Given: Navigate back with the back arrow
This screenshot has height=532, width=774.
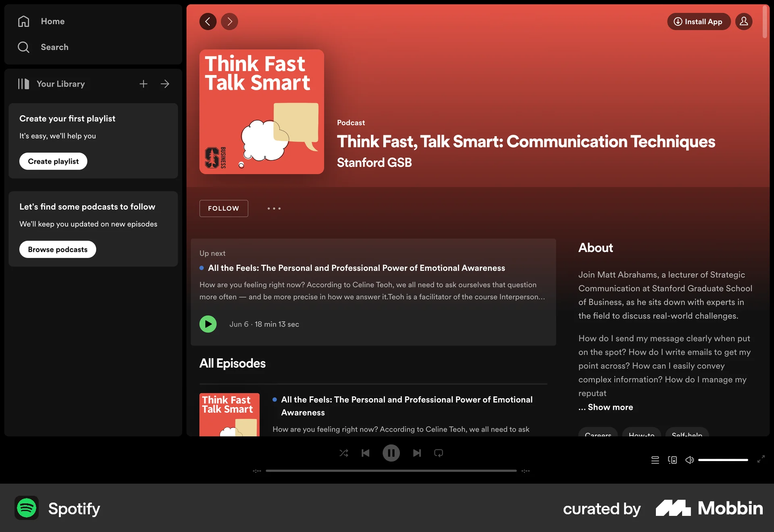Looking at the screenshot, I should (x=208, y=21).
